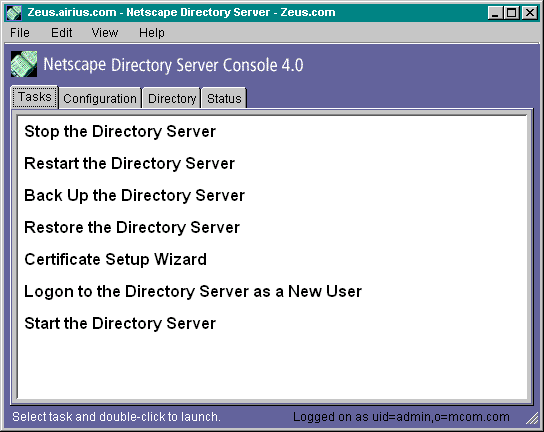Screen dimensions: 544x432
Task: Minimize the console window
Action: [495, 13]
